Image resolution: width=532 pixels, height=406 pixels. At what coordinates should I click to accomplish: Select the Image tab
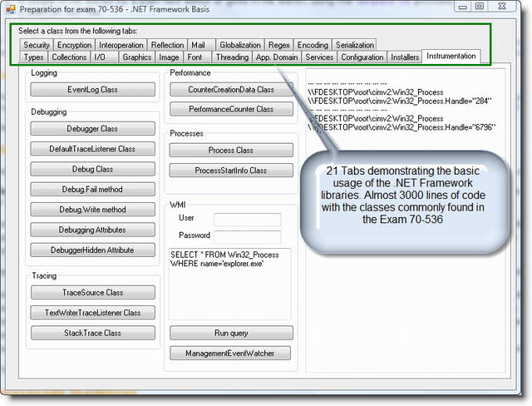click(169, 57)
